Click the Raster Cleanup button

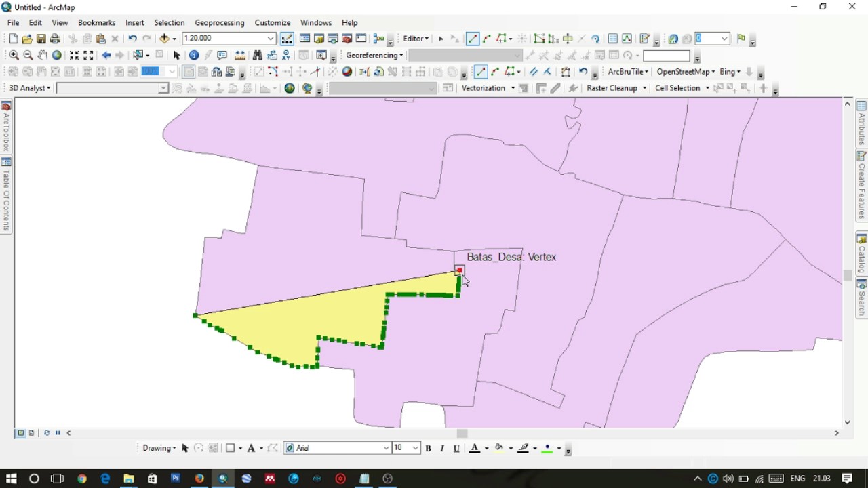point(616,88)
